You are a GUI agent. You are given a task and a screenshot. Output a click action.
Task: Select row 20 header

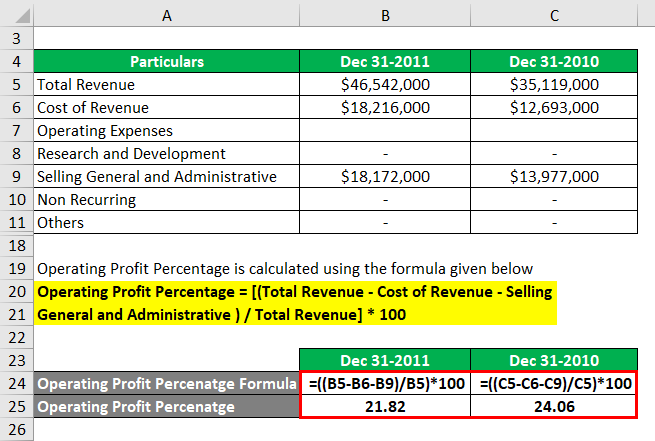(x=17, y=291)
